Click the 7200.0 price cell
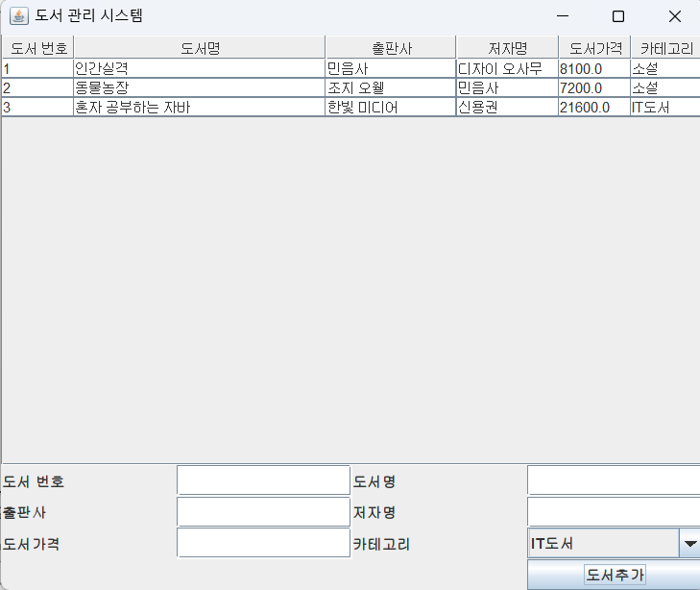The width and height of the screenshot is (700, 590). click(x=594, y=88)
